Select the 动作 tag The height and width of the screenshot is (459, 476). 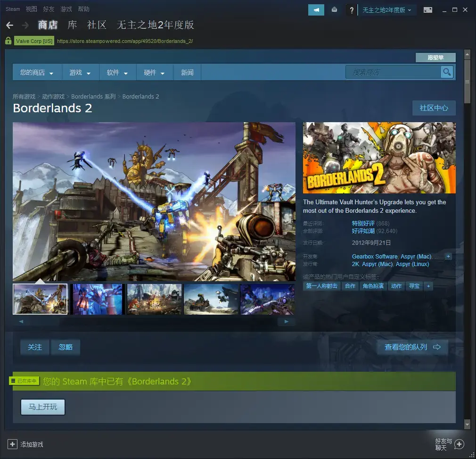coord(396,286)
